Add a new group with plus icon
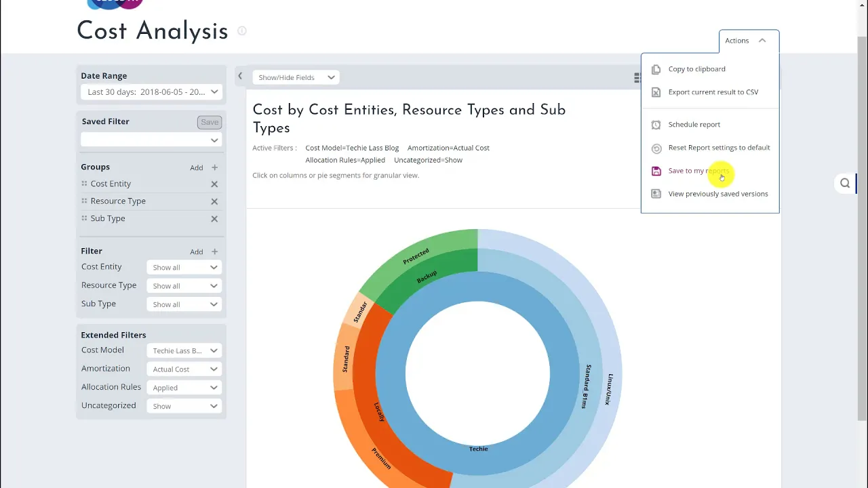Screen dimensions: 868x488 tap(214, 167)
